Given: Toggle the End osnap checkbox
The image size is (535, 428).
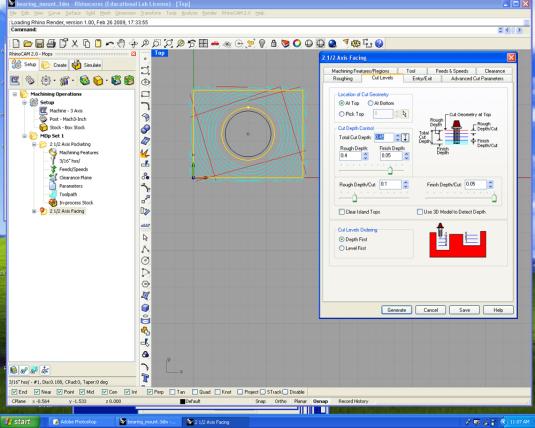Looking at the screenshot, I should tap(14, 392).
